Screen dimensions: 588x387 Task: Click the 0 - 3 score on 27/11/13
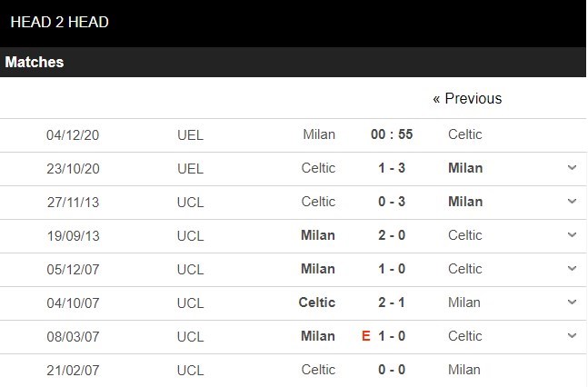point(392,202)
